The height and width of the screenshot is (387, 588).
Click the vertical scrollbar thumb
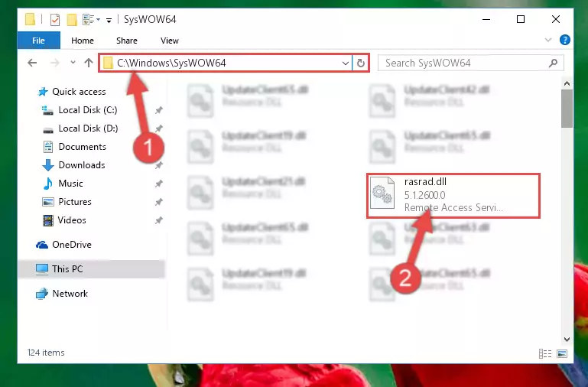[x=567, y=109]
